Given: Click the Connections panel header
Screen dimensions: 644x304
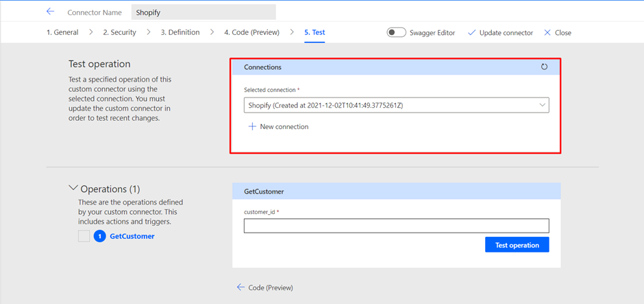Looking at the screenshot, I should click(397, 67).
